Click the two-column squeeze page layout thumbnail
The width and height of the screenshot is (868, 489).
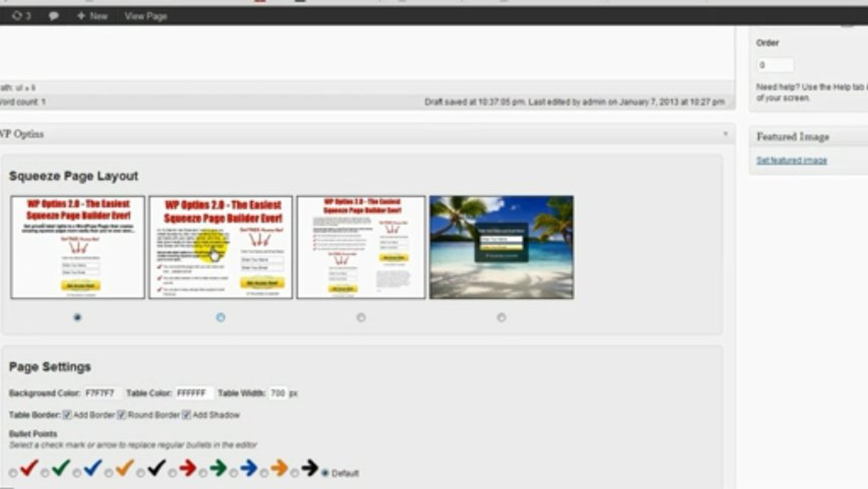tap(221, 247)
